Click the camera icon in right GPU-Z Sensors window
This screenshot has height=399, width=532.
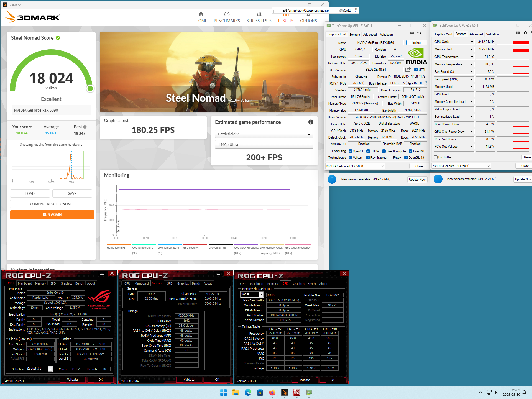[x=518, y=33]
